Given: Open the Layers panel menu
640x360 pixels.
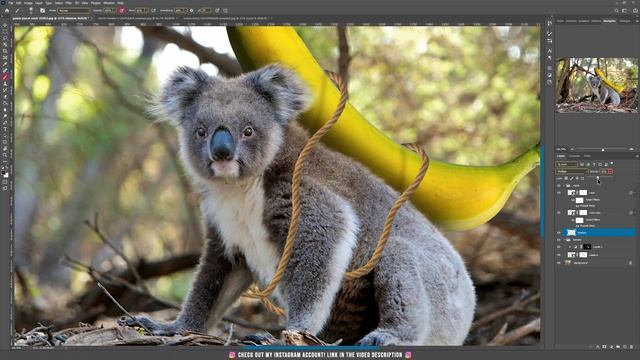Looking at the screenshot, I should pos(636,156).
